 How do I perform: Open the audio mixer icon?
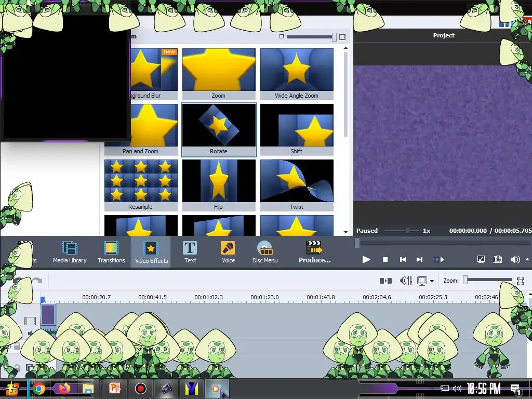click(x=406, y=281)
